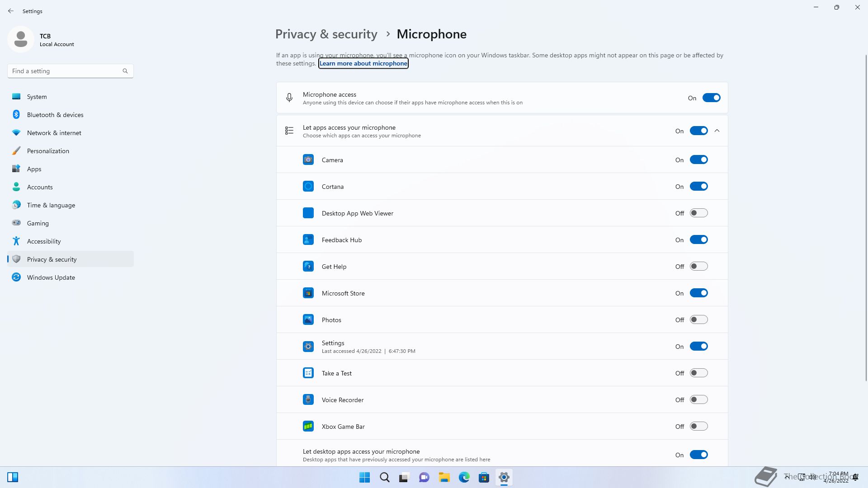Open System settings category

coord(71,97)
